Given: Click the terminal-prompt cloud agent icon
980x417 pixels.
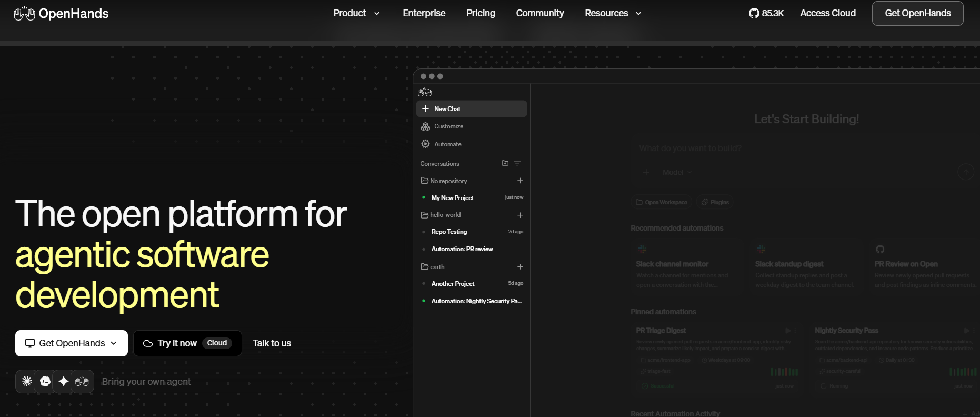Looking at the screenshot, I should click(x=45, y=381).
